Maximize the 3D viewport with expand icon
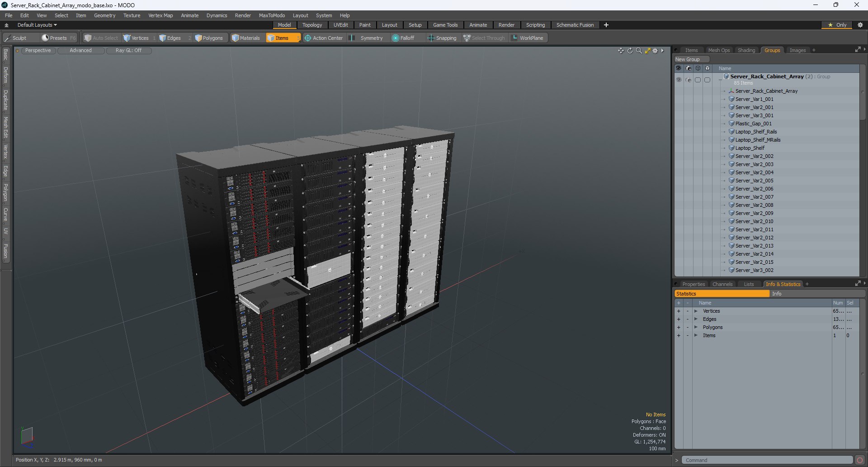 (647, 51)
